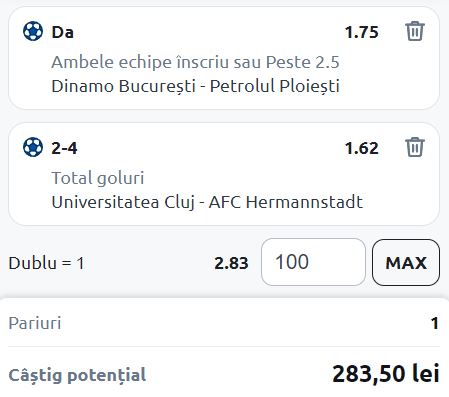Select the Da selection label

point(62,32)
